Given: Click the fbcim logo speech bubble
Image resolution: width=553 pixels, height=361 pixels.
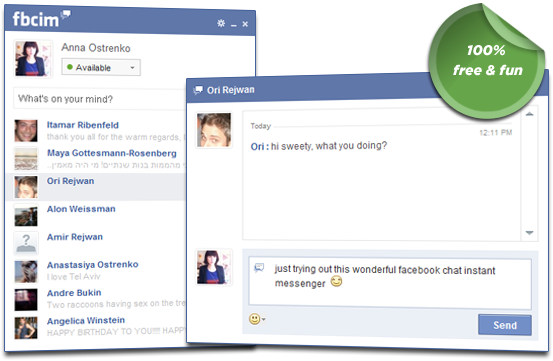Looking at the screenshot, I should 66,14.
